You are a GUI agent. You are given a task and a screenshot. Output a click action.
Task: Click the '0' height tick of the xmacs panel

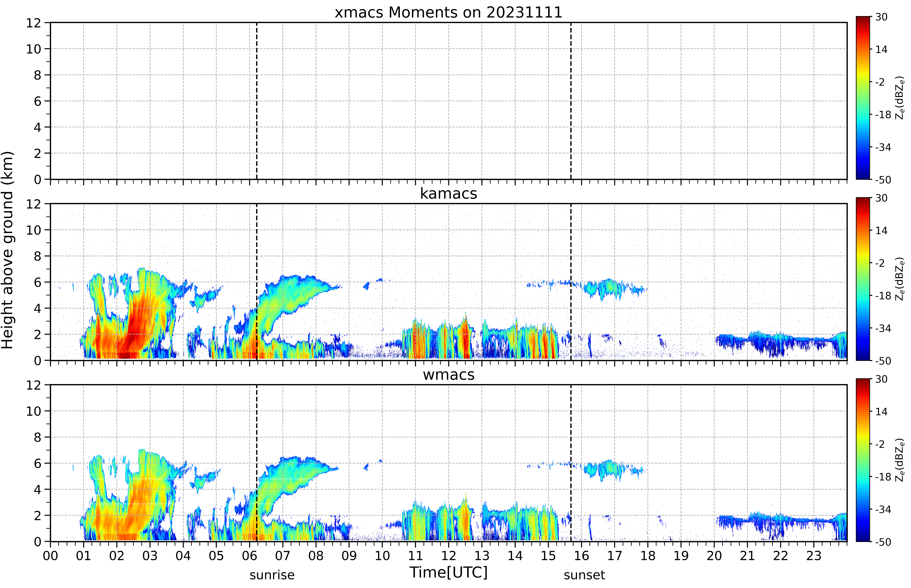click(37, 179)
